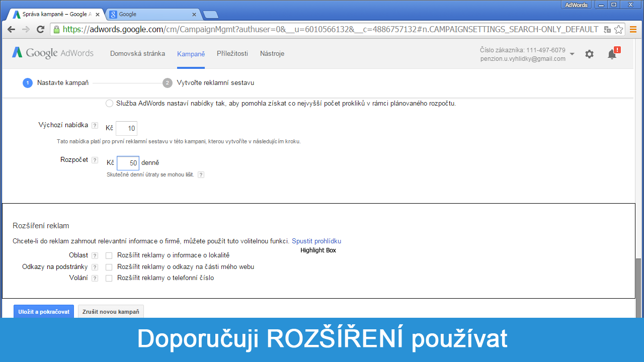Open a new browser tab

point(210,15)
